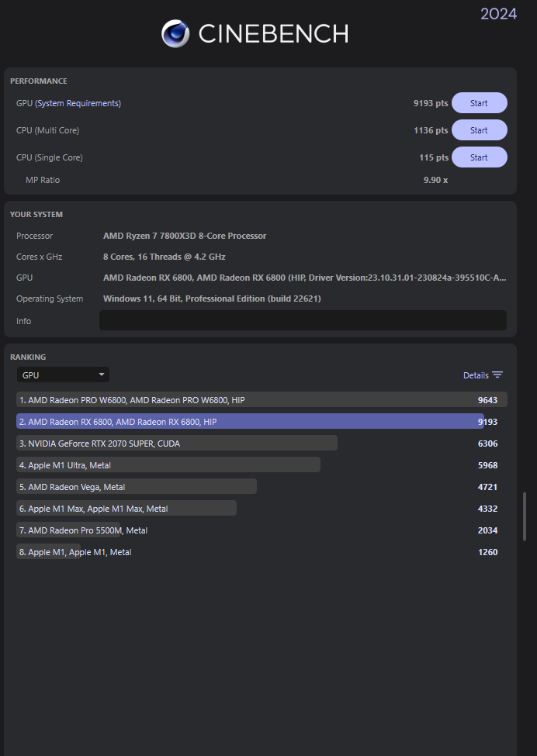Click the 9193 pts GPU score
Image resolution: width=537 pixels, height=756 pixels.
click(431, 103)
